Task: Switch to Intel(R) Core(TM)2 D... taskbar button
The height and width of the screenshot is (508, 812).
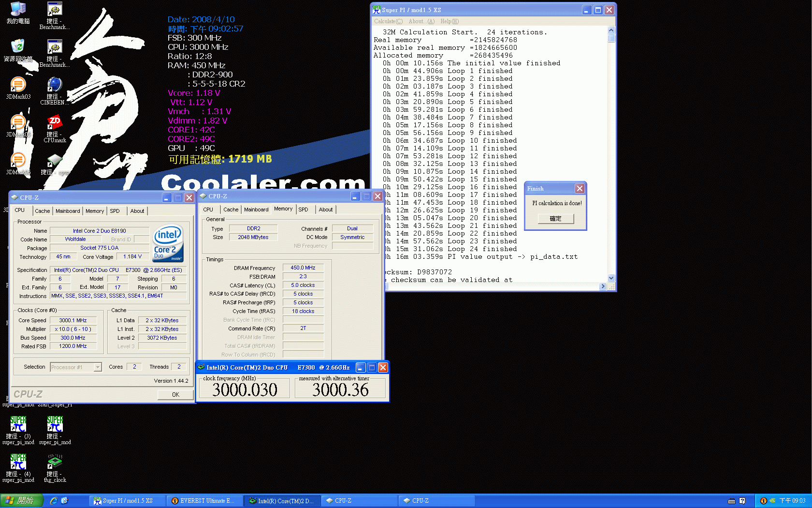Action: [282, 501]
